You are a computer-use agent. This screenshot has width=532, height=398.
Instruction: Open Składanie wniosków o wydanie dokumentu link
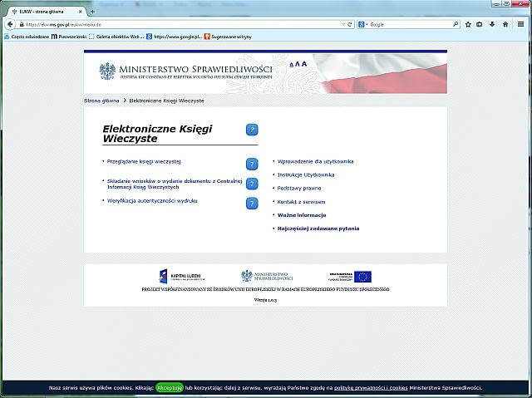point(175,184)
